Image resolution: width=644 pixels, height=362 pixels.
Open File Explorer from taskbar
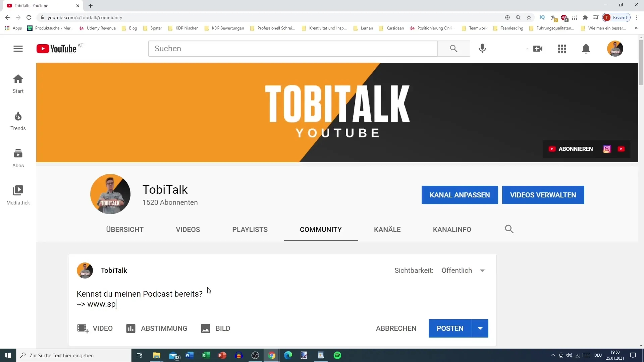coord(157,355)
